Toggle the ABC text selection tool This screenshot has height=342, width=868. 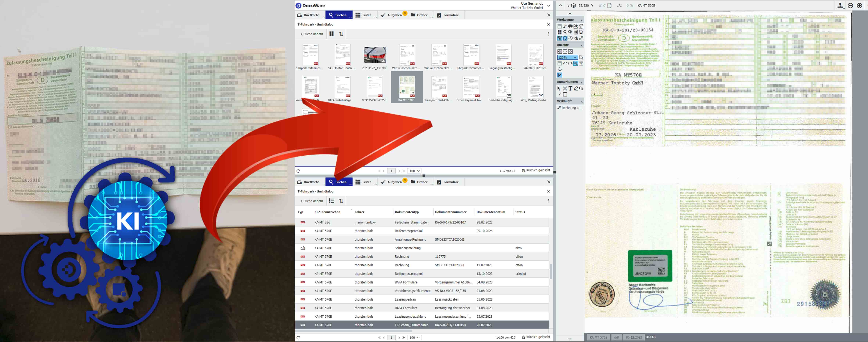(560, 38)
